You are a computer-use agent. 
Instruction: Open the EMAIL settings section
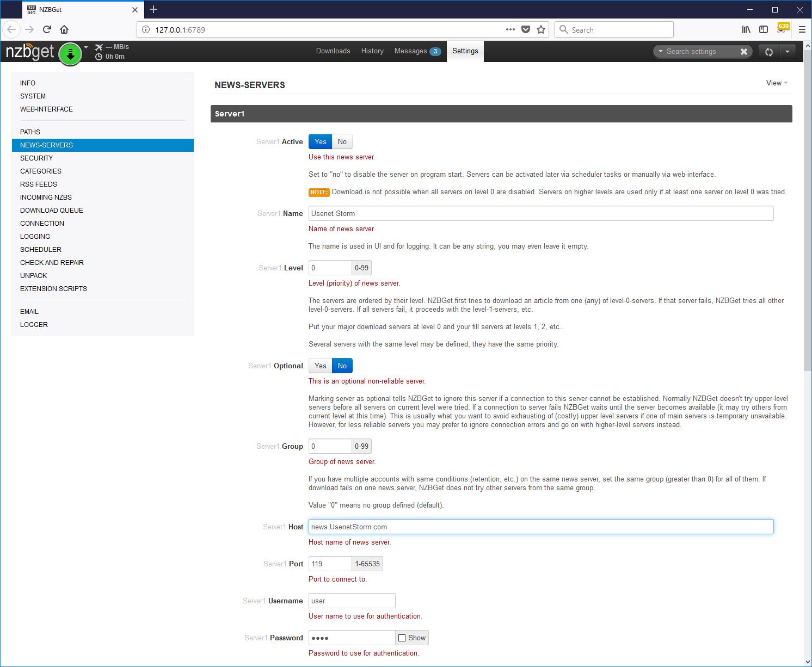pyautogui.click(x=103, y=311)
